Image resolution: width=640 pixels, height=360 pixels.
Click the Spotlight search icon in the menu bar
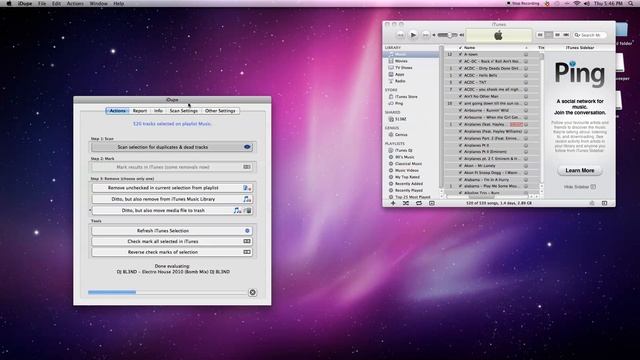click(631, 3)
